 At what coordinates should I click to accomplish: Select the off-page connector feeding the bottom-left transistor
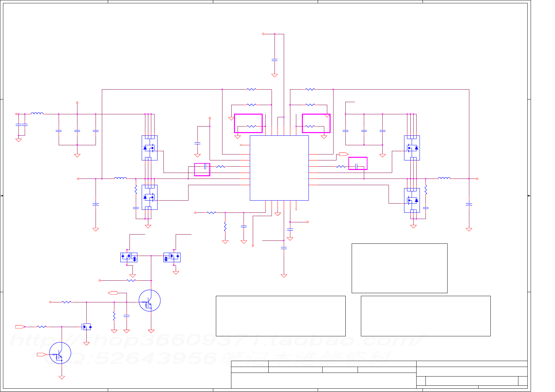tap(42, 354)
